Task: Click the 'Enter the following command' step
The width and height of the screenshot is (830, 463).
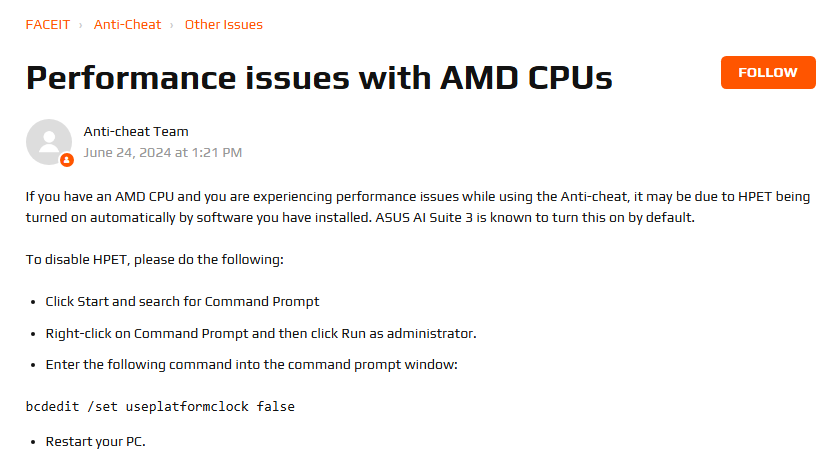Action: point(251,365)
